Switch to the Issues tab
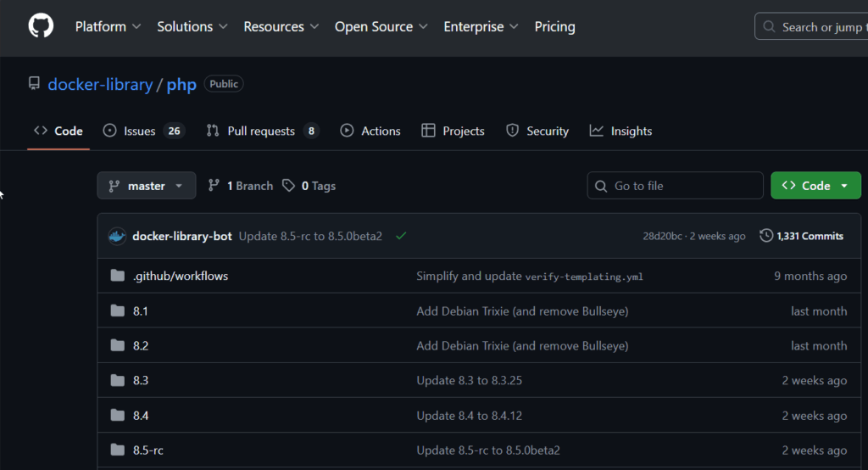 coord(140,131)
